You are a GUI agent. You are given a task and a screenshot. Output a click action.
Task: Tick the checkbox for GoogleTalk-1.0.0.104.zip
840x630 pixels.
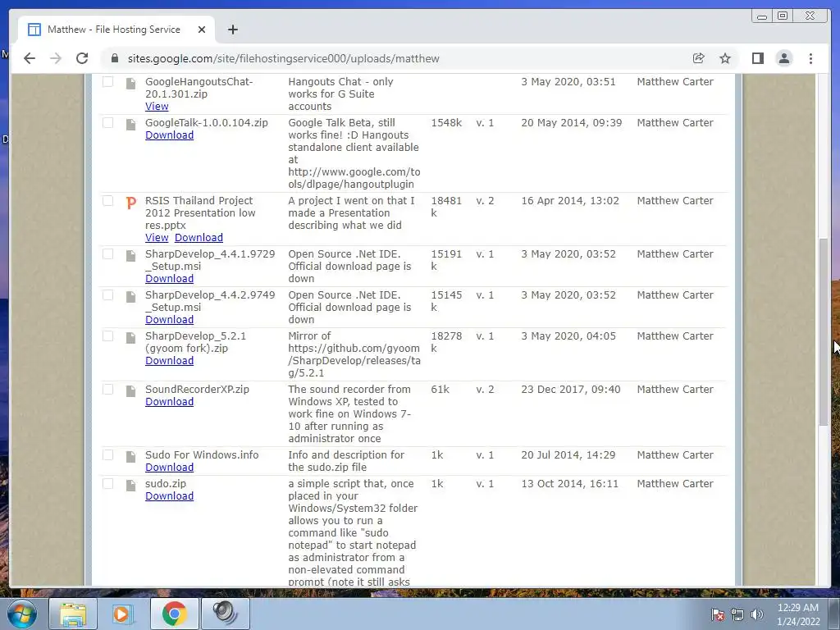[107, 123]
